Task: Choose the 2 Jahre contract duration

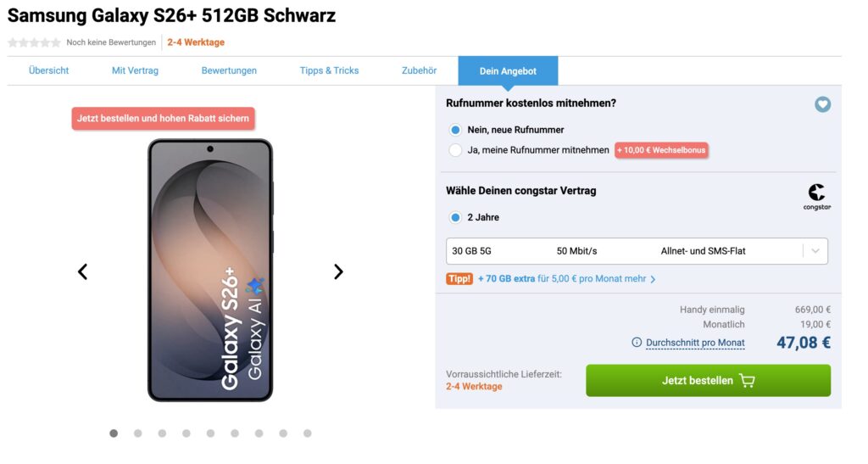Action: (456, 217)
